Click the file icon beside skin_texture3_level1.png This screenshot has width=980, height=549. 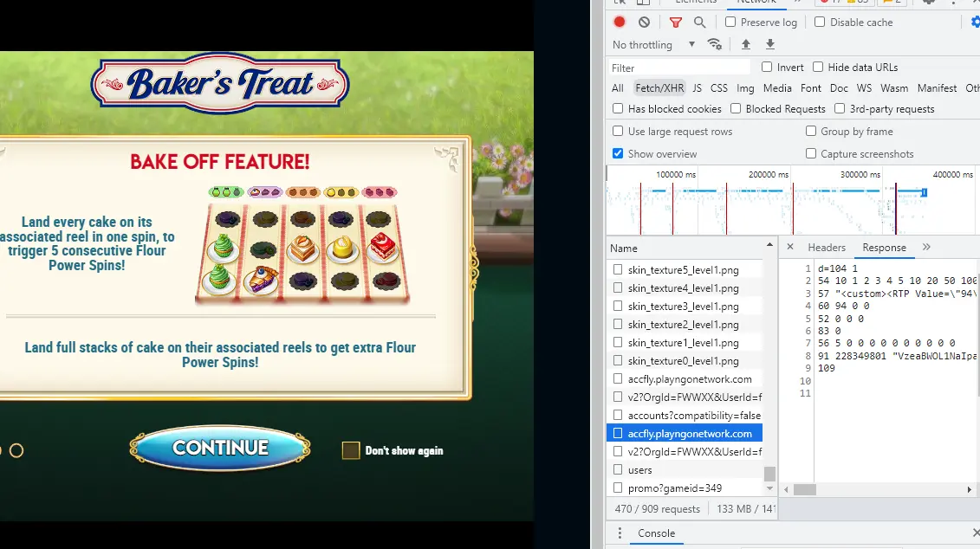[618, 306]
